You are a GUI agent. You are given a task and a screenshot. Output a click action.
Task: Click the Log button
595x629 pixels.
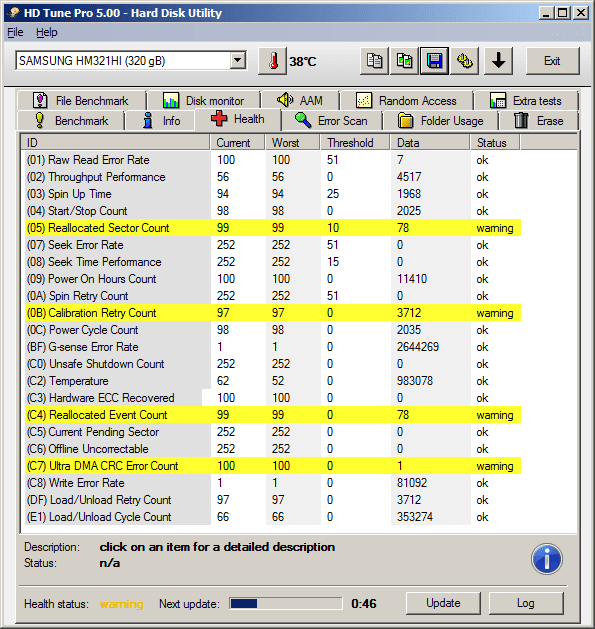tap(526, 603)
